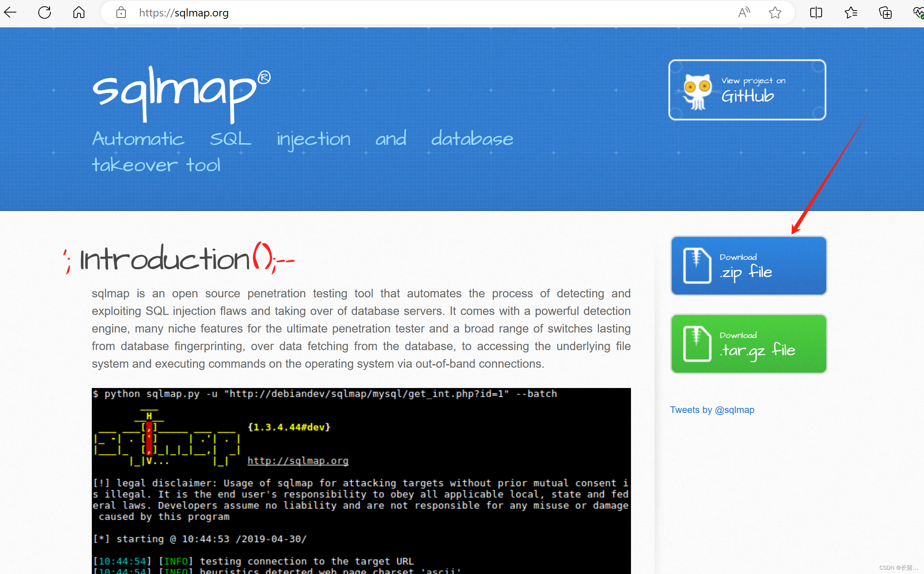The image size is (924, 574).
Task: Open the Collections icon
Action: (x=885, y=13)
